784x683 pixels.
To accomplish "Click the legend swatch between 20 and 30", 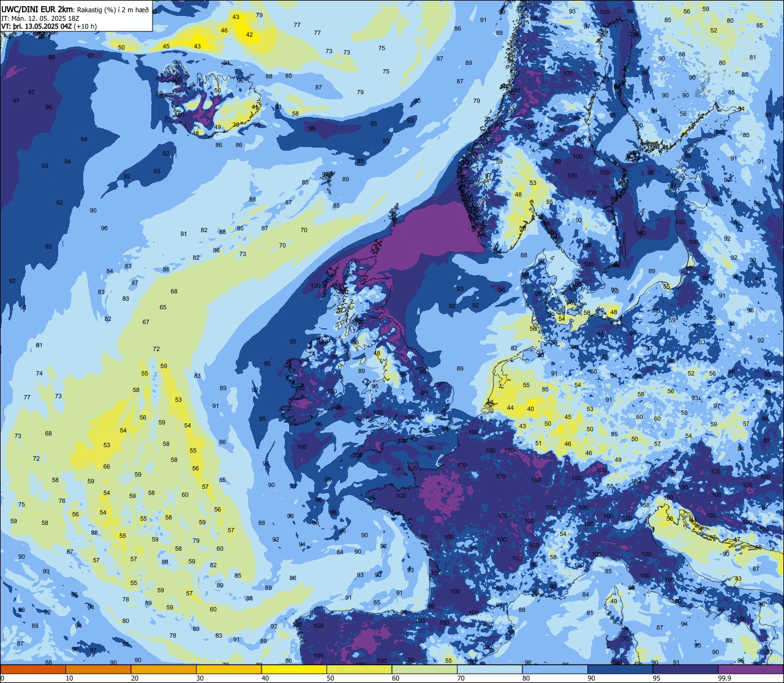I will (164, 670).
